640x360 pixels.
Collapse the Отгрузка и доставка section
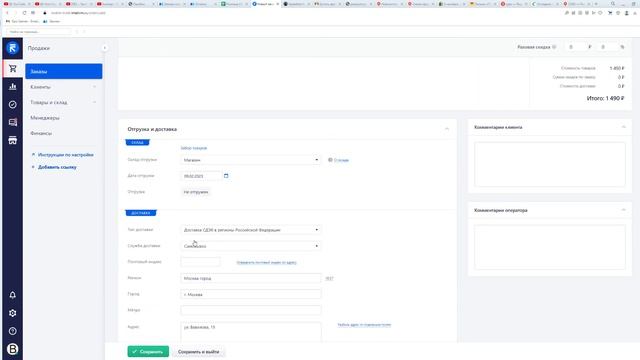tap(447, 129)
